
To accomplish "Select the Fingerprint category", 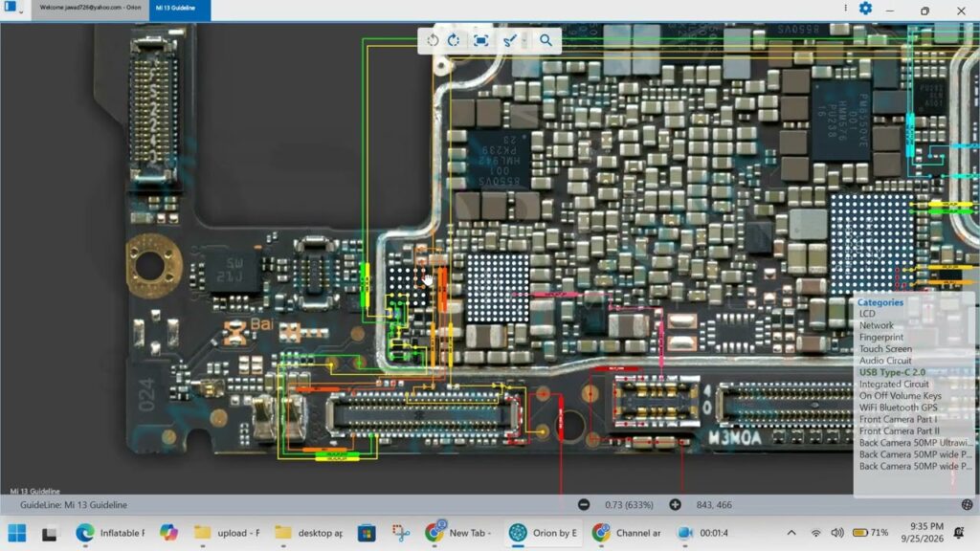I will coord(880,338).
